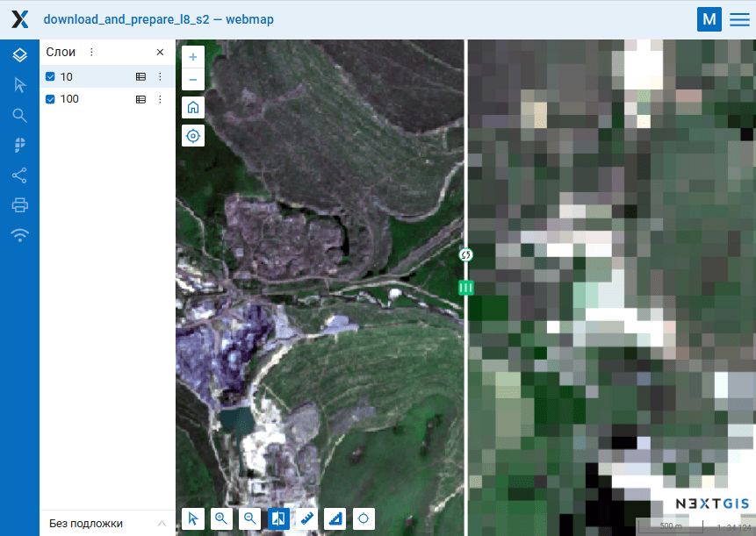Open the Слои panel options menu
The width and height of the screenshot is (756, 536).
click(91, 53)
